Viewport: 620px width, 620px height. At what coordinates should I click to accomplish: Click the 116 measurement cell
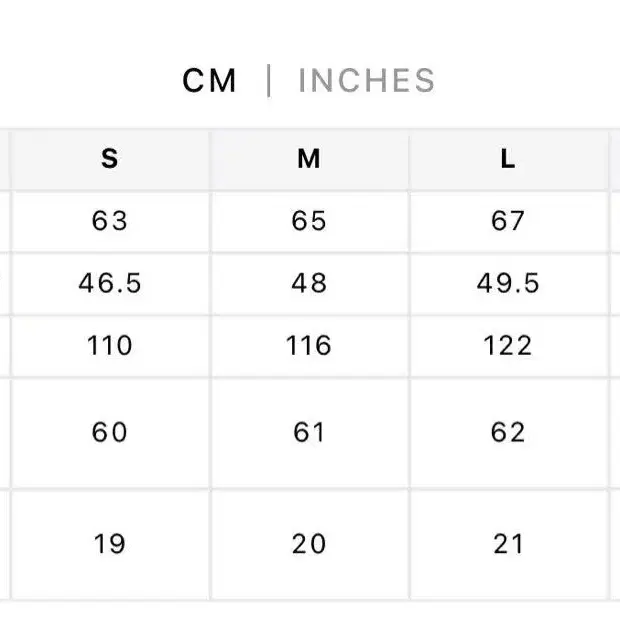coord(309,346)
